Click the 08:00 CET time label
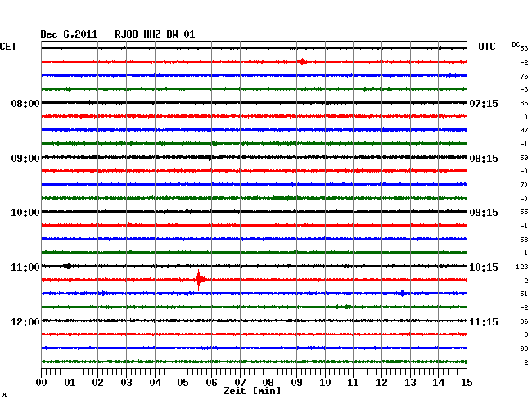 [x=25, y=103]
